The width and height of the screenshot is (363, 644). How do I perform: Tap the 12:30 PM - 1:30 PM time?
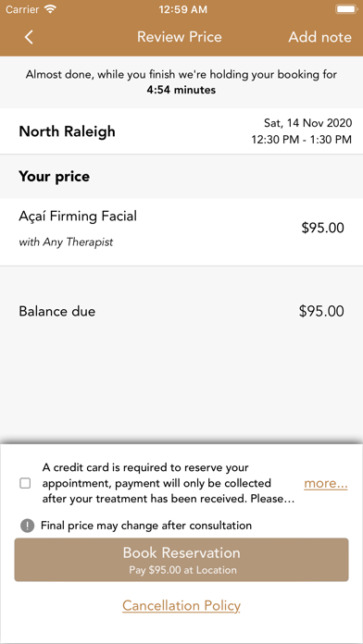click(302, 140)
